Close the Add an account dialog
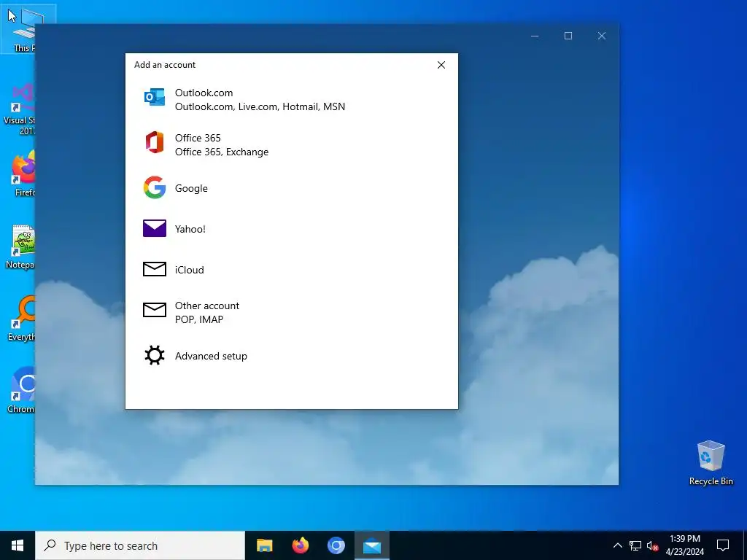 pyautogui.click(x=441, y=65)
